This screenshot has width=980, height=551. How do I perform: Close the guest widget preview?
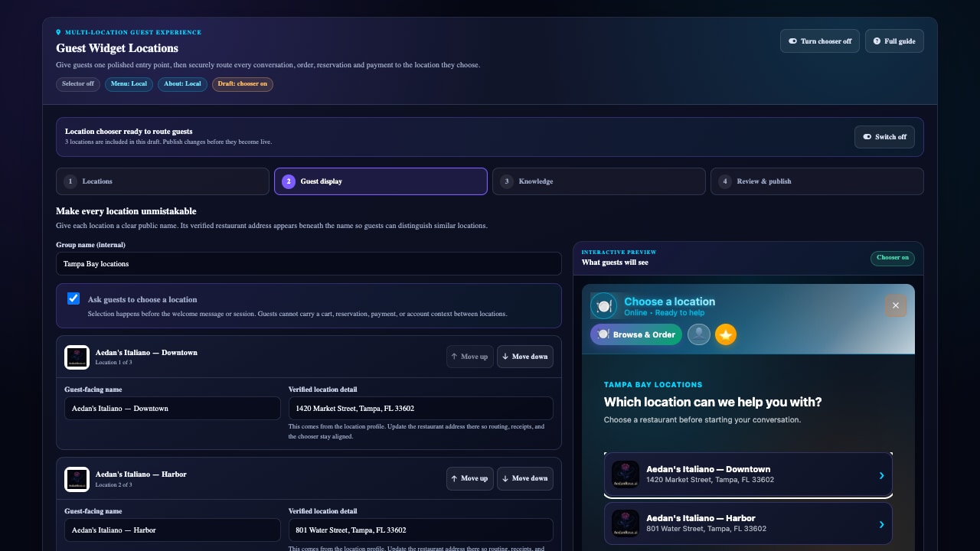pyautogui.click(x=895, y=306)
